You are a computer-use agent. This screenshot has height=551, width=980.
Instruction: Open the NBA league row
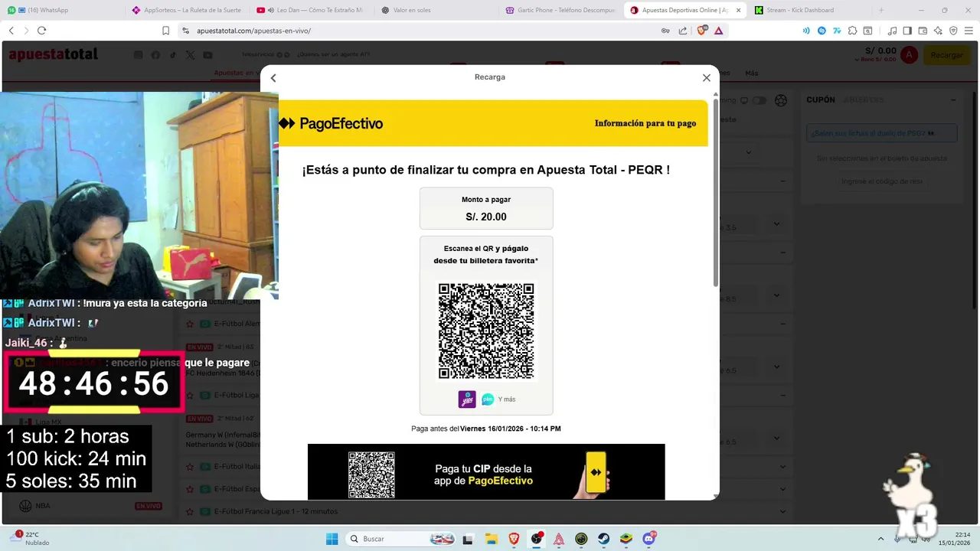click(x=92, y=506)
